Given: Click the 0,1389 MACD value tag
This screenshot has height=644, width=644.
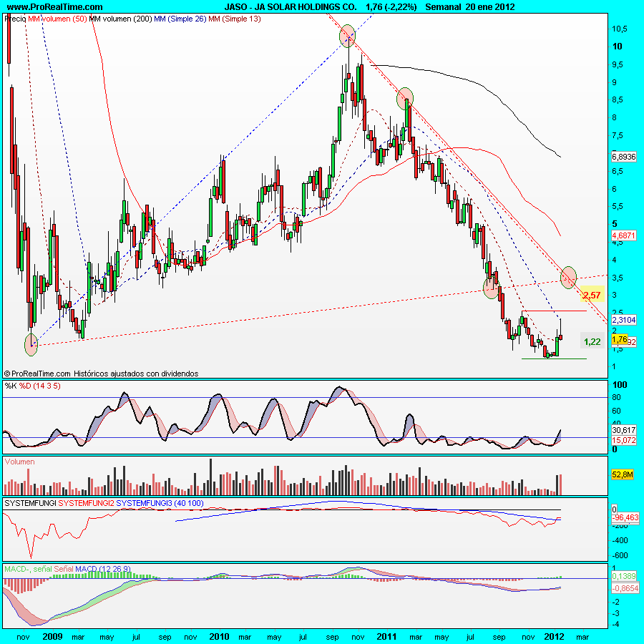Looking at the screenshot, I should [623, 576].
